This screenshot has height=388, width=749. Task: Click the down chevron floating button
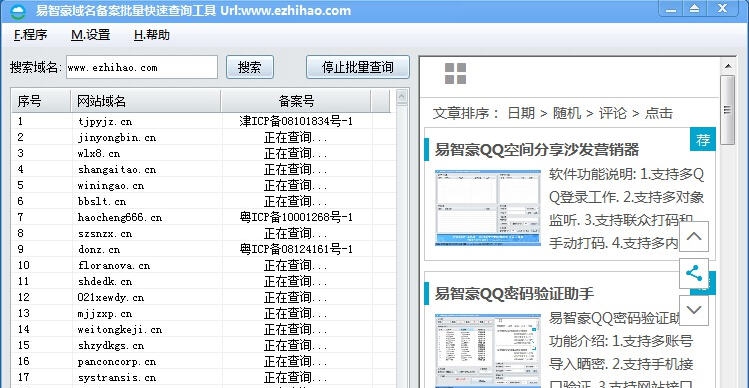pyautogui.click(x=694, y=310)
